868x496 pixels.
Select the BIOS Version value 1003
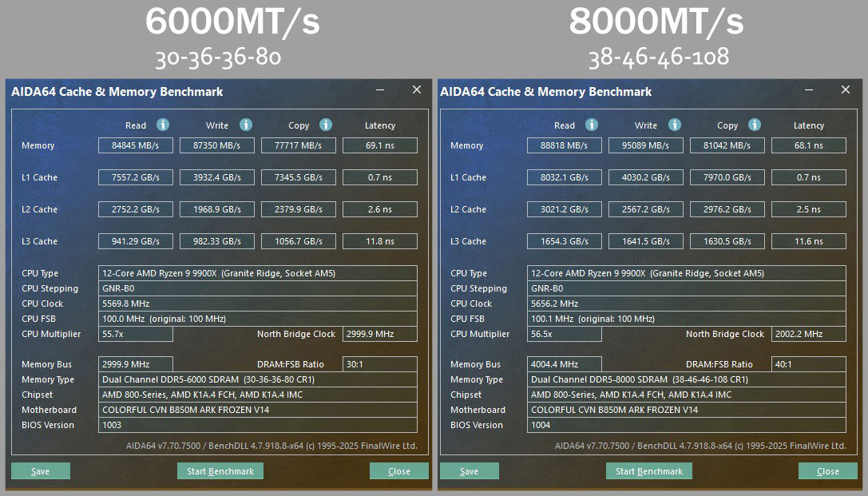(x=257, y=425)
